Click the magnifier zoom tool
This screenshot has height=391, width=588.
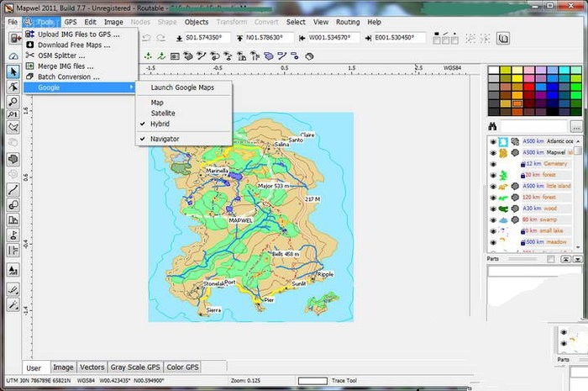click(13, 101)
